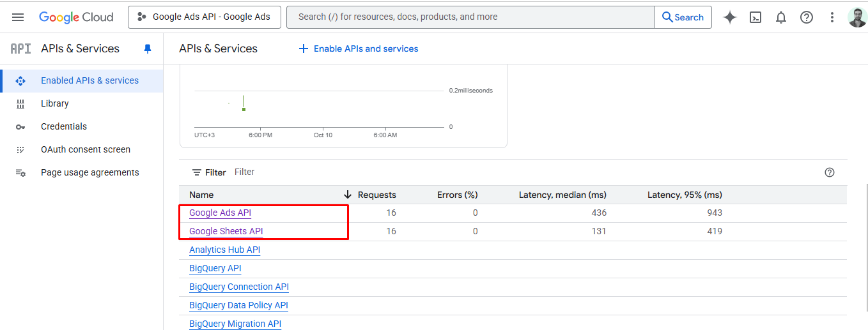Open the BigQuery API link

tap(215, 268)
